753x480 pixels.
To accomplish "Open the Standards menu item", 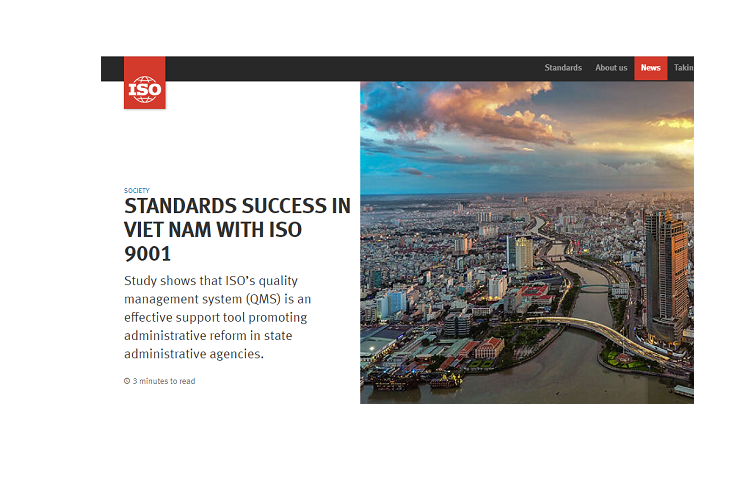I will pos(563,68).
